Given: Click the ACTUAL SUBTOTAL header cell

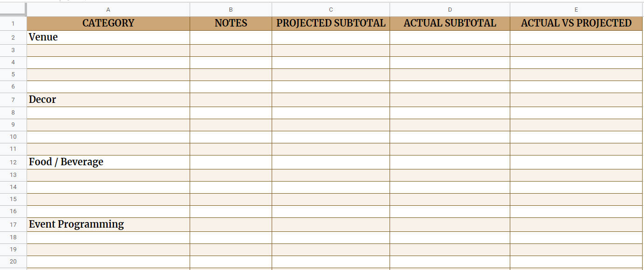Looking at the screenshot, I should pos(450,23).
